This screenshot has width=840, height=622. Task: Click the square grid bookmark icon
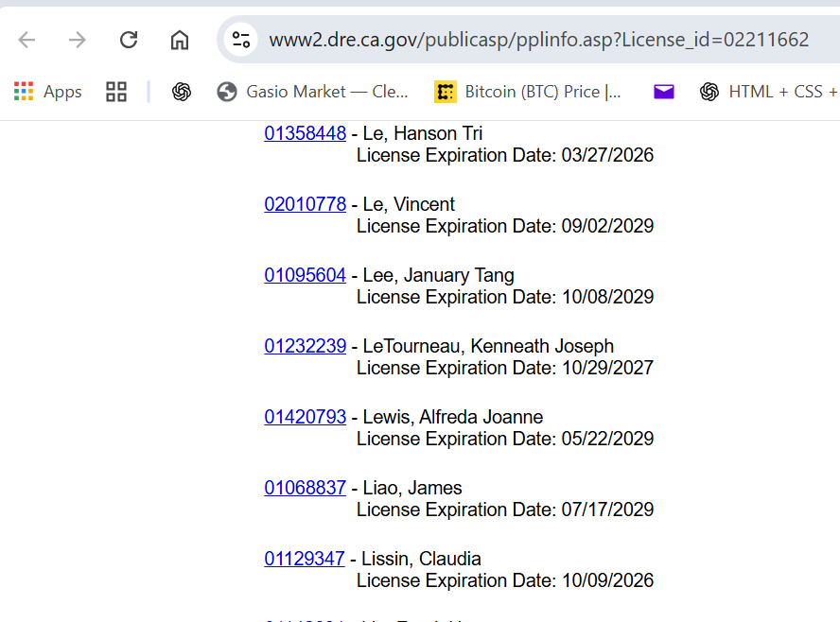point(115,92)
